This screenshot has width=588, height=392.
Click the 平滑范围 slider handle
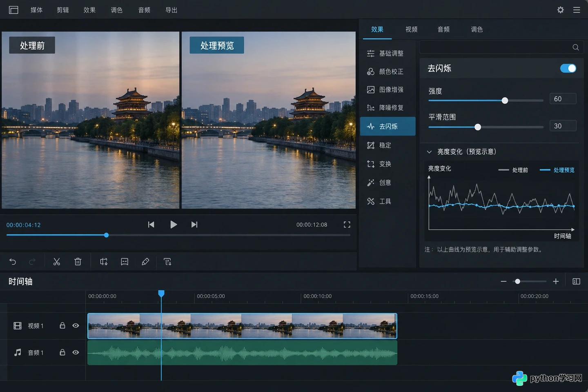[x=478, y=127]
